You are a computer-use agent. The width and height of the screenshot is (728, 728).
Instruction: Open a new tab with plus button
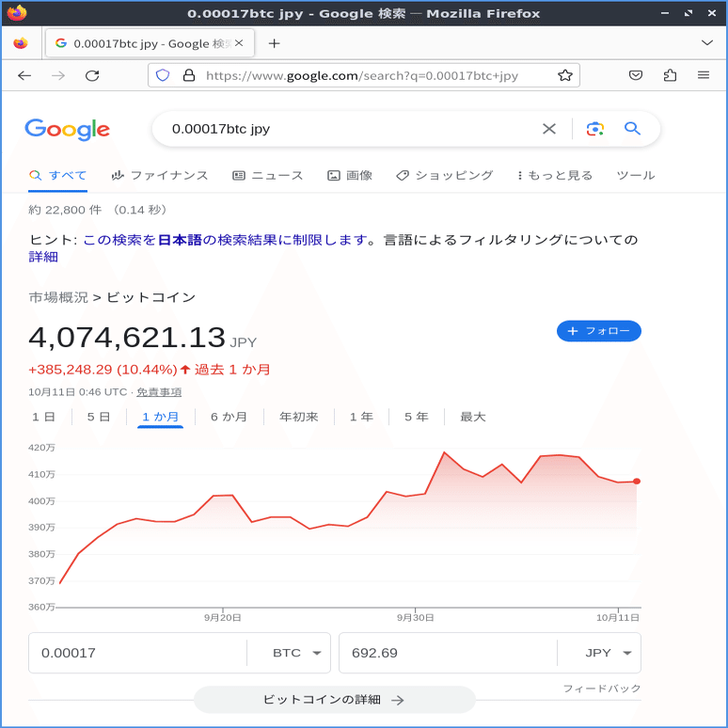tap(275, 43)
